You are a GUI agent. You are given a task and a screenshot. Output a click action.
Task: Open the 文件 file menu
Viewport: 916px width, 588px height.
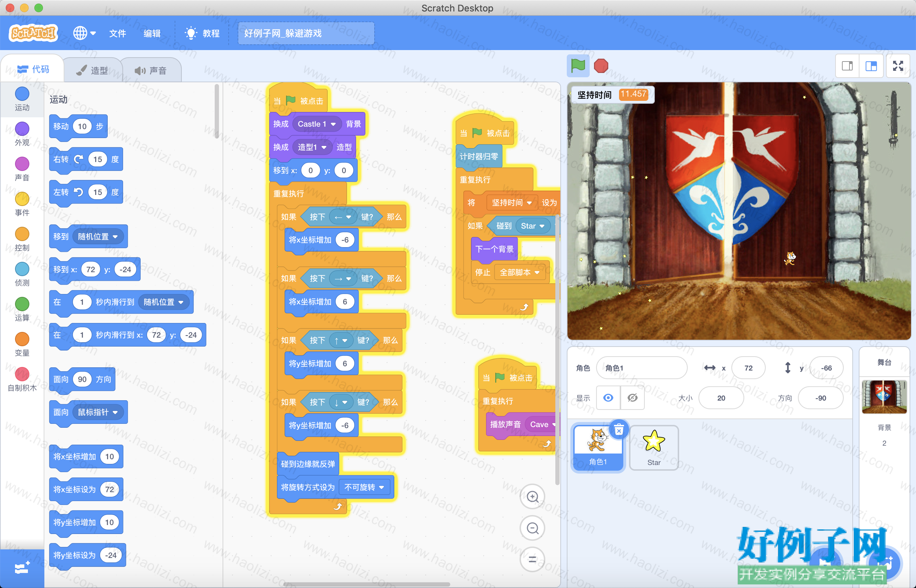tap(117, 33)
